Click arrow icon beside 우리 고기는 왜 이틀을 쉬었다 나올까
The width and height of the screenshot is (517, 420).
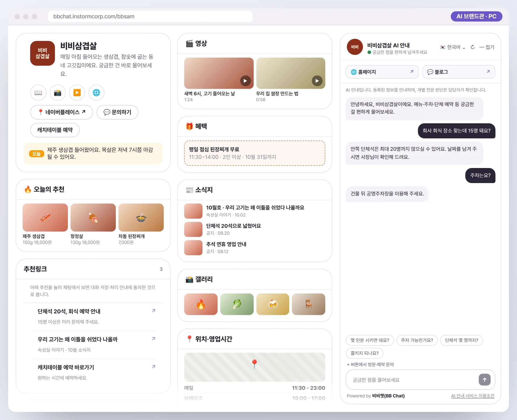coord(153,339)
